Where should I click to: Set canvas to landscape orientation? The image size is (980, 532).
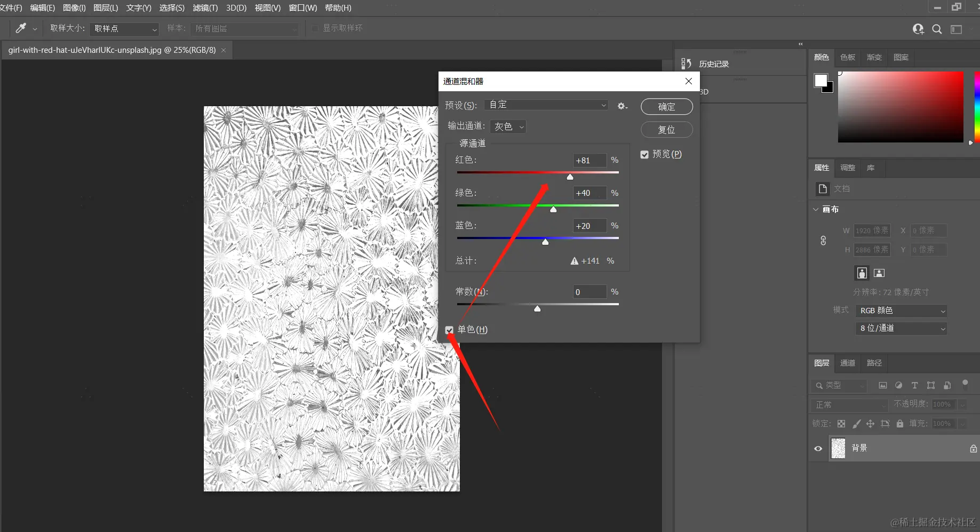click(879, 273)
